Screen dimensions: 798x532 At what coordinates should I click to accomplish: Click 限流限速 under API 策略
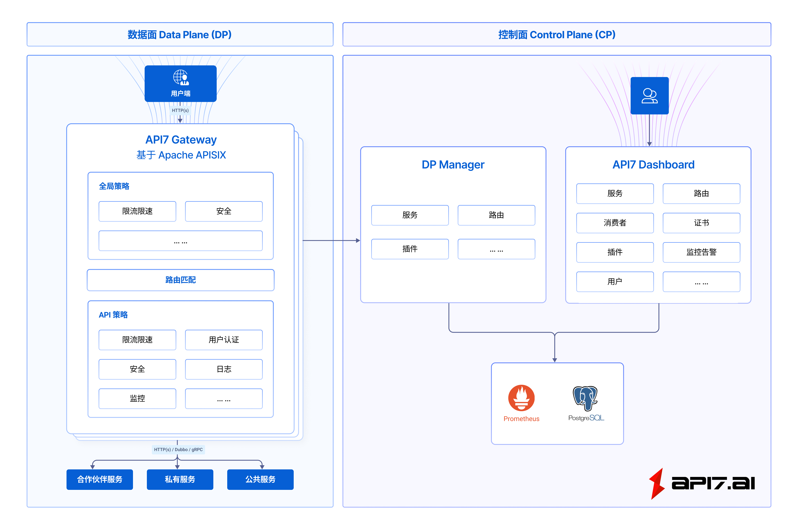click(137, 340)
